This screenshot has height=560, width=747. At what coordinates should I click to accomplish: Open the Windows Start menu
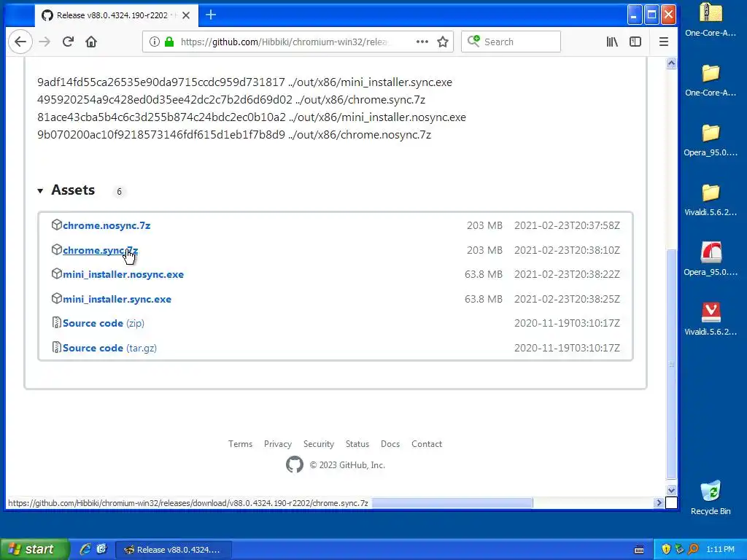pyautogui.click(x=34, y=549)
